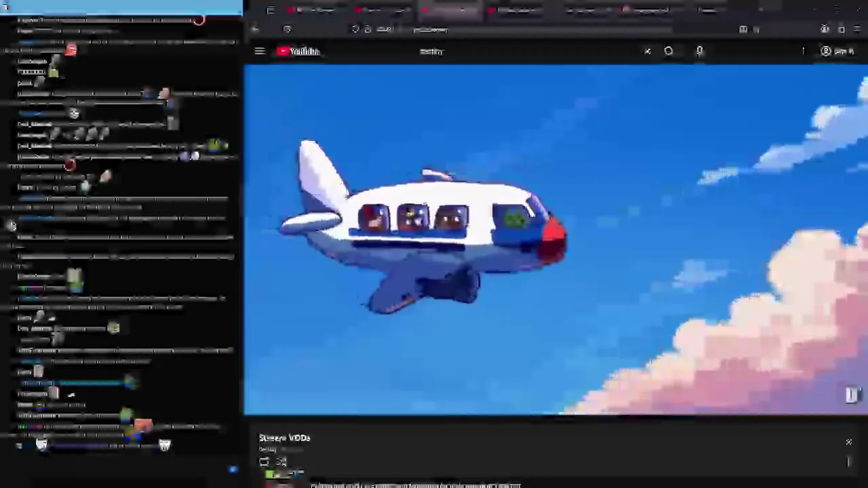The width and height of the screenshot is (868, 488).
Task: Clear the YouTube search text
Action: [648, 51]
